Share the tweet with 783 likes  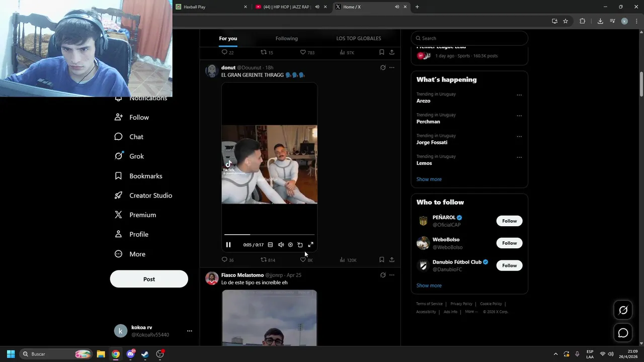391,52
